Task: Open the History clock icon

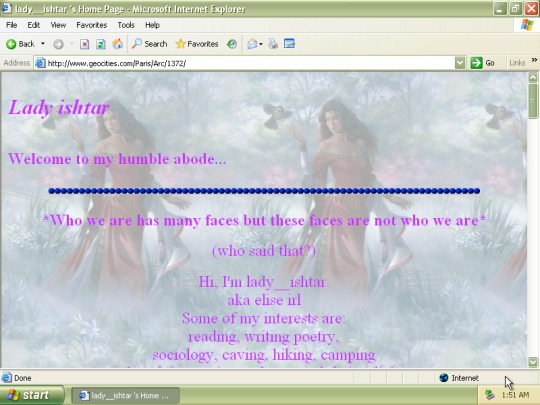Action: tap(232, 44)
